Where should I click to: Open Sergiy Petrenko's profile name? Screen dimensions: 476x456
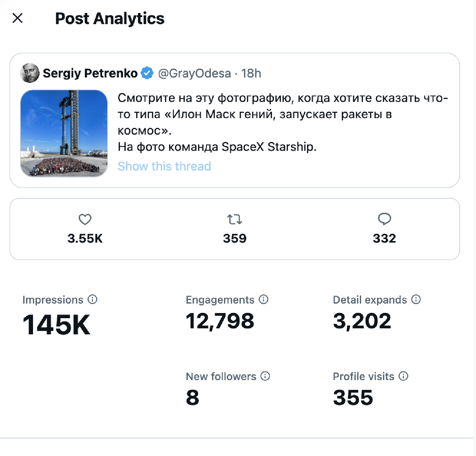tap(90, 73)
